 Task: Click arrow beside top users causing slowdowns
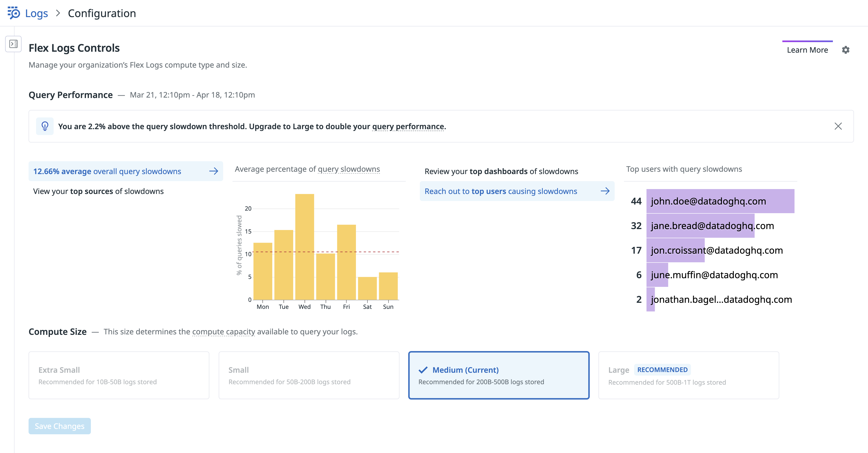coord(605,191)
